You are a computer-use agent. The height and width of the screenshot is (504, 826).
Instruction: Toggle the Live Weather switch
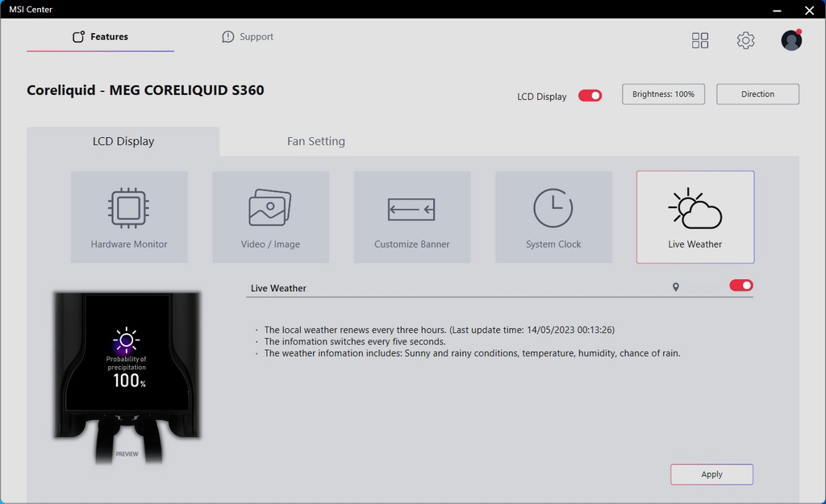point(741,285)
